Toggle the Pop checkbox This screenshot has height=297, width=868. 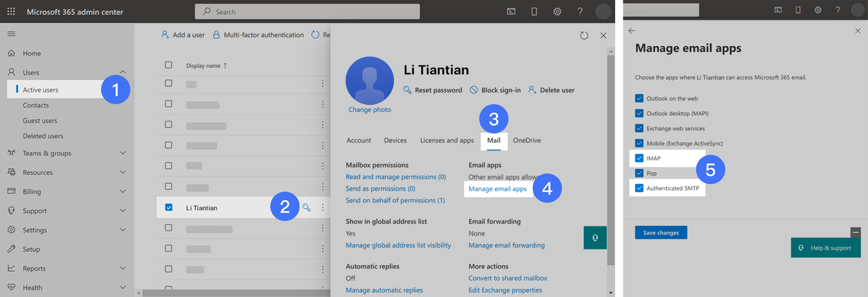pyautogui.click(x=639, y=173)
